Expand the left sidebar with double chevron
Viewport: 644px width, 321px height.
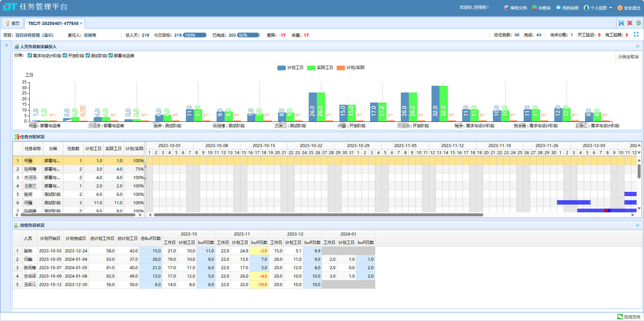point(6,45)
